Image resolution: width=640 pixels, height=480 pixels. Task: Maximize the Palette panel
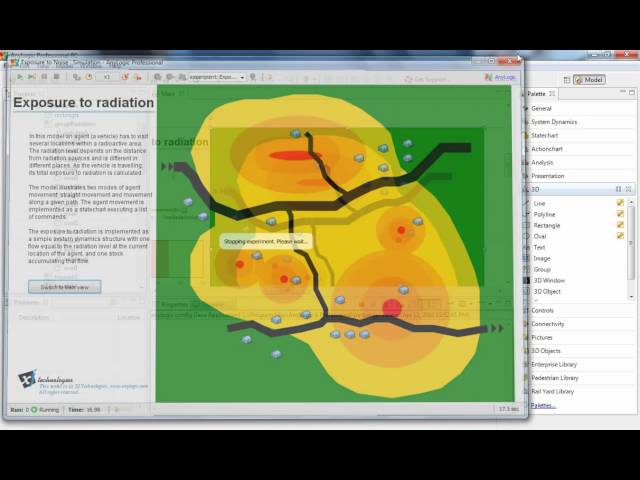[x=632, y=92]
